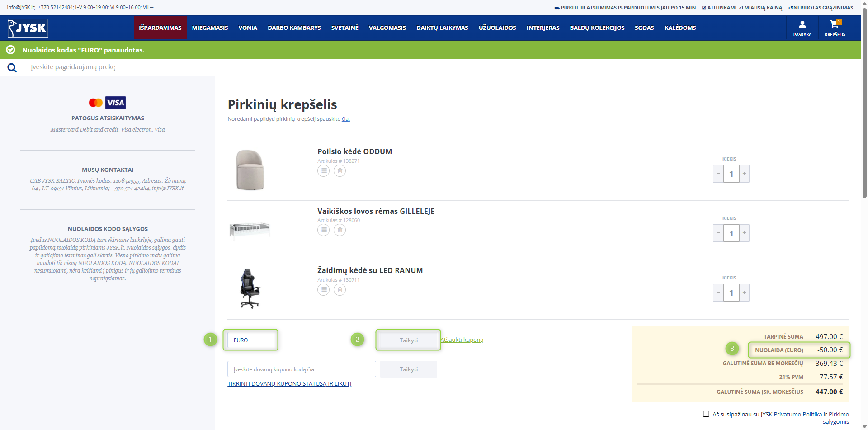The height and width of the screenshot is (430, 868).
Task: Open TIKRINTI DOVANŲ KUPONO STATUSĄ IR LIKUTĮ link
Action: click(x=289, y=384)
